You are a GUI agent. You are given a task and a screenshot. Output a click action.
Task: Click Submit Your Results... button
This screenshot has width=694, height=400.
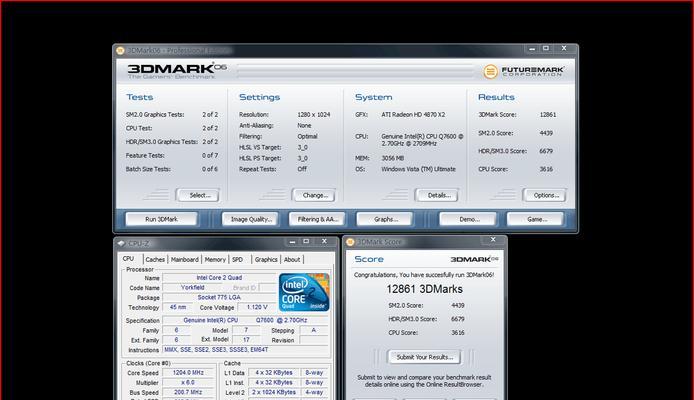[x=424, y=357]
